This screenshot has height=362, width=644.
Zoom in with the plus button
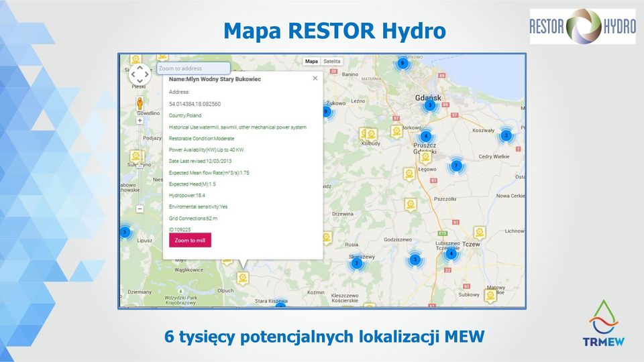point(140,120)
